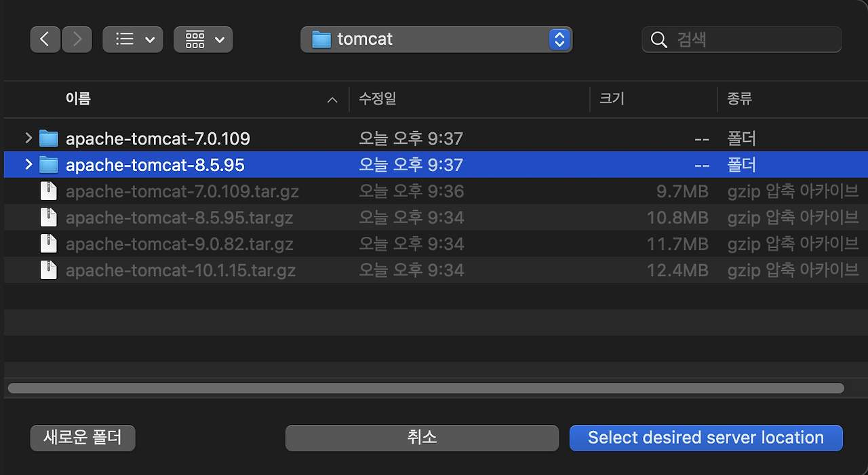Open the tomcat location dropdown
868x475 pixels.
tap(559, 39)
